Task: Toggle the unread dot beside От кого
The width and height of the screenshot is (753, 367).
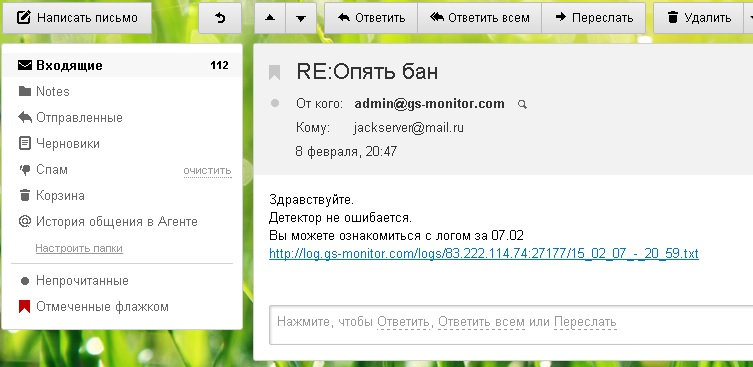Action: pyautogui.click(x=275, y=103)
